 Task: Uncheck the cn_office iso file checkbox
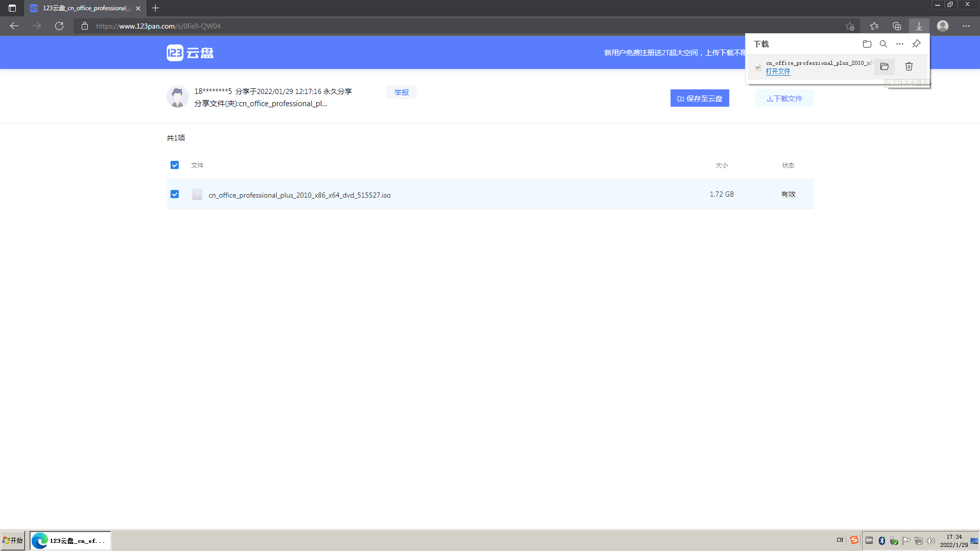[x=175, y=194]
